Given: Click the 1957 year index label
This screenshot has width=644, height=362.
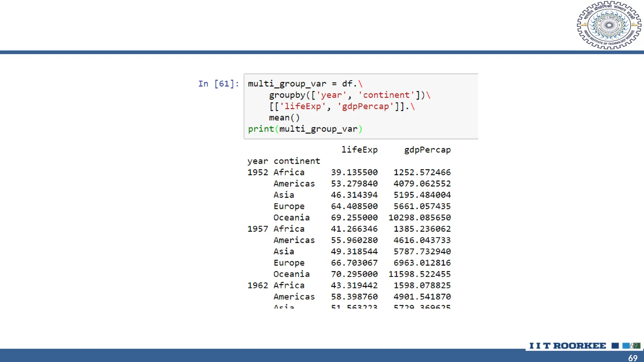Looking at the screenshot, I should point(258,229).
